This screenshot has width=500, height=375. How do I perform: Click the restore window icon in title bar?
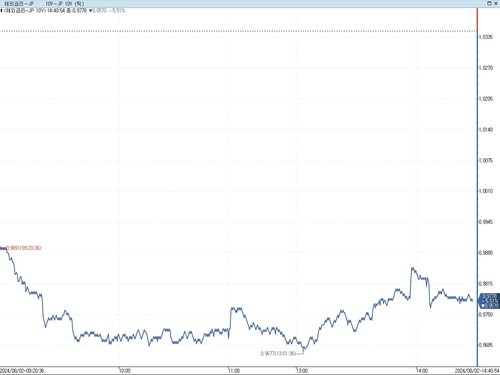click(x=489, y=3)
